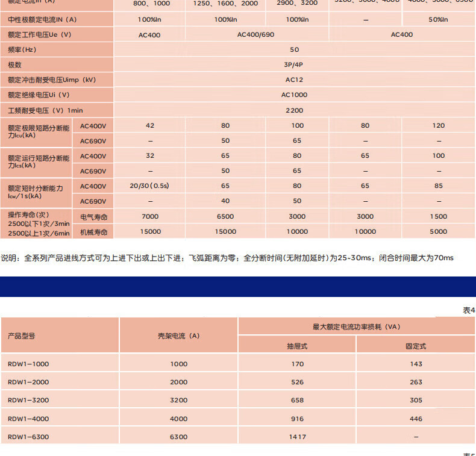Select the 电气寿命 row label
Screen dimensions: 476x456
[x=93, y=216]
